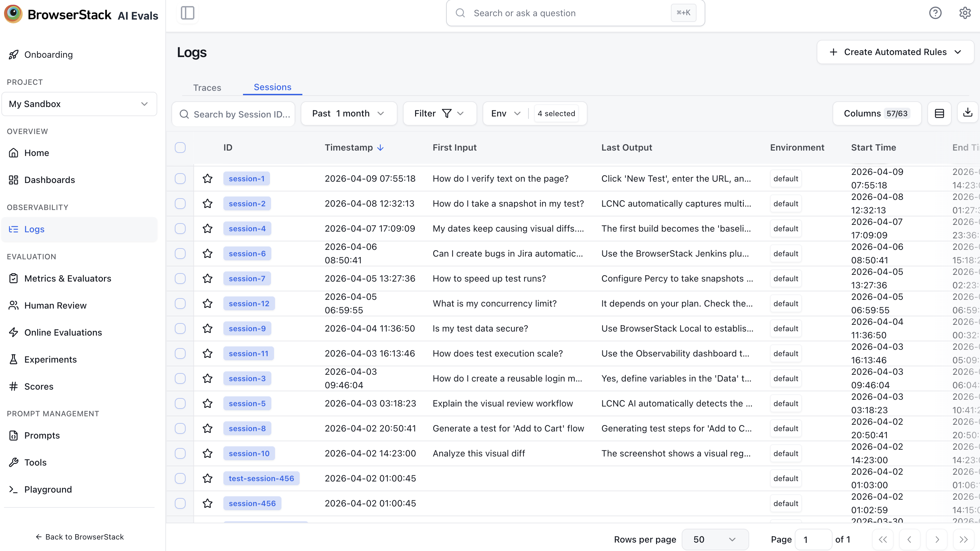
Task: Star session-6 as favorite
Action: 207,254
